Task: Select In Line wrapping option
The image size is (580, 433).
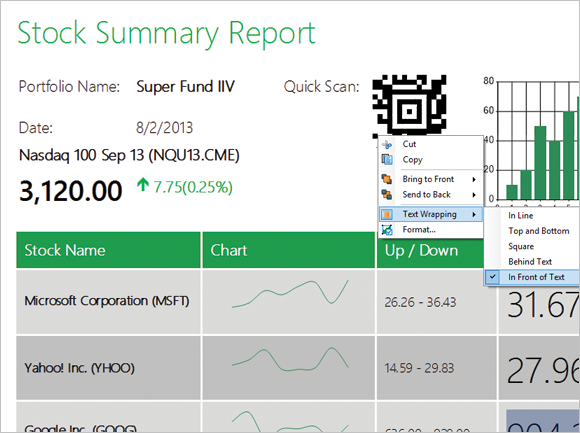Action: [x=520, y=216]
